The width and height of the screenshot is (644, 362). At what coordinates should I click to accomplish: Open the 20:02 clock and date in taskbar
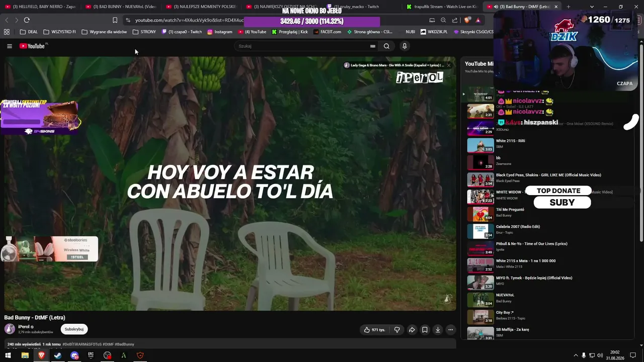pyautogui.click(x=614, y=355)
